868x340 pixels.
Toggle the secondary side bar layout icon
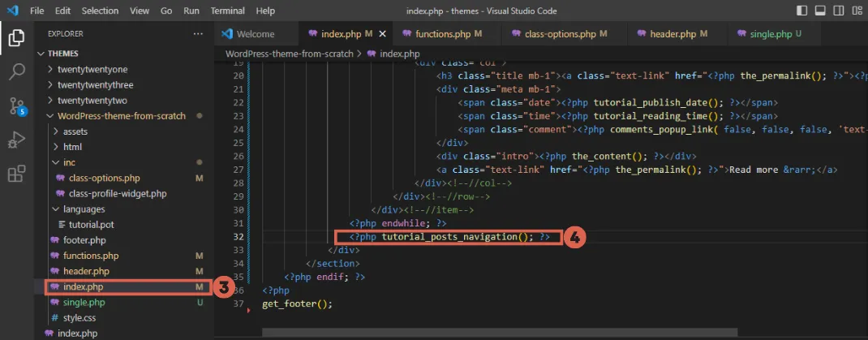(839, 11)
